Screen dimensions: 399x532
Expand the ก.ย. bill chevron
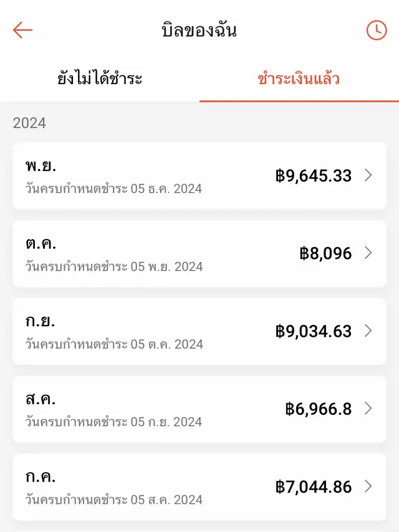[x=368, y=331]
